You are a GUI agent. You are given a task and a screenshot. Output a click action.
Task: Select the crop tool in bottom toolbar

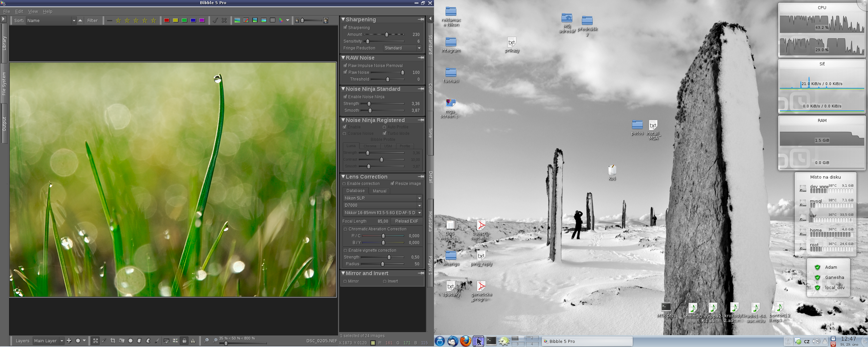tap(113, 341)
